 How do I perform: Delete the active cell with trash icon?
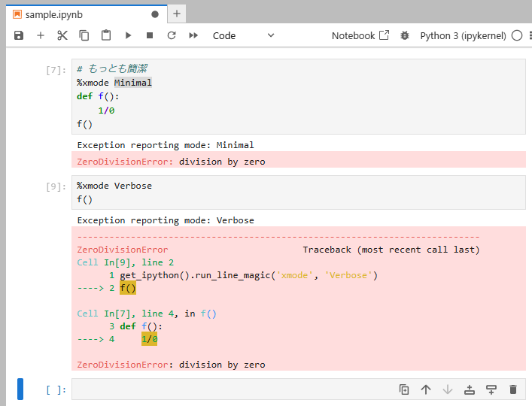point(513,389)
